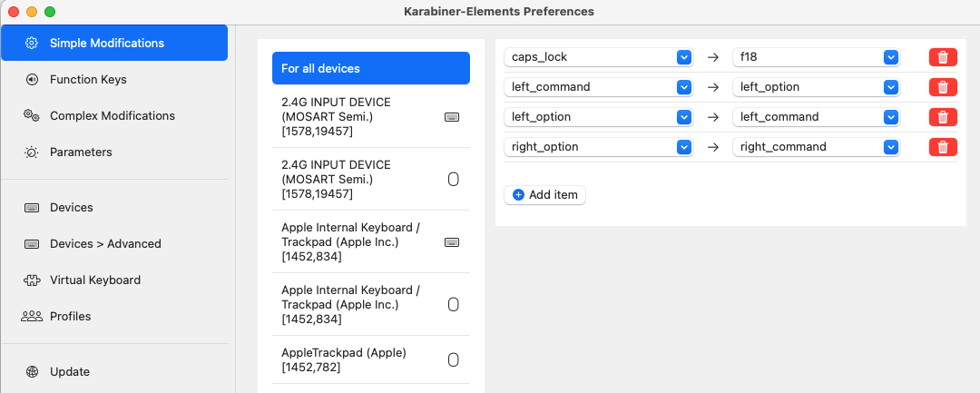This screenshot has height=393, width=980.
Task: Open the right_command target key dropdown
Action: click(817, 147)
